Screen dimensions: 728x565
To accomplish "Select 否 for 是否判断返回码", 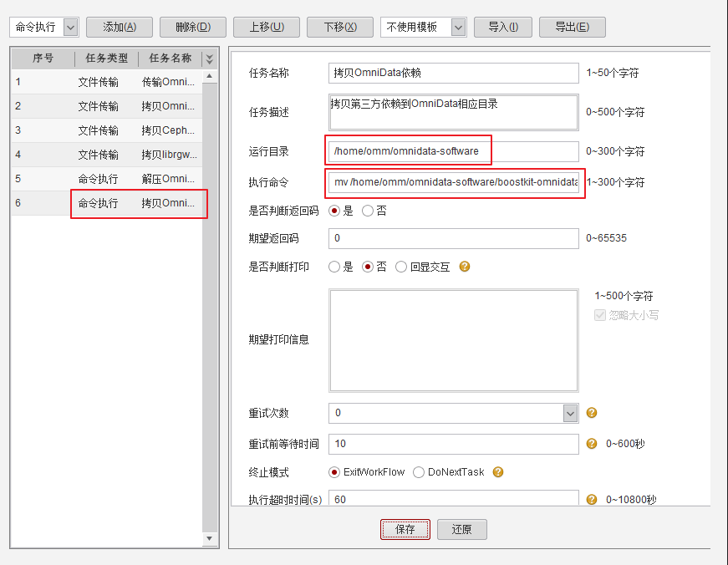I will [x=367, y=211].
